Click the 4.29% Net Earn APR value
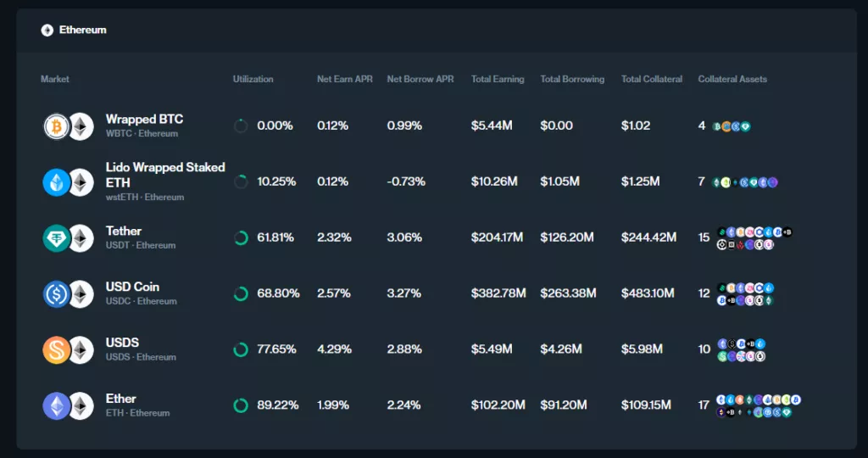 pyautogui.click(x=334, y=349)
